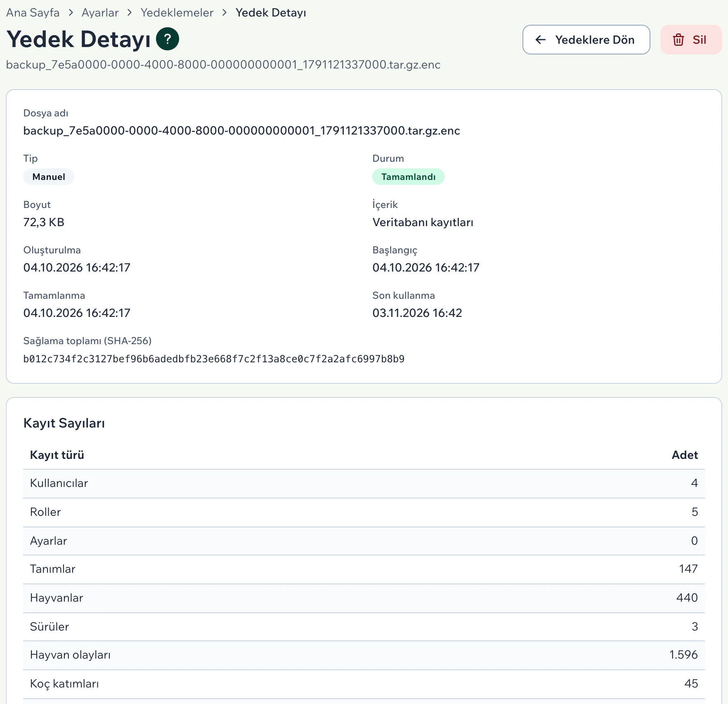
Task: Click Veritabanı kayıtları content value
Action: 423,222
